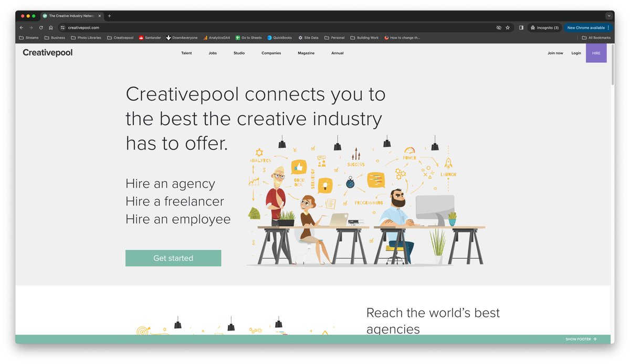The height and width of the screenshot is (364, 630).
Task: Select The Creative Industry Network tab
Action: tap(72, 16)
